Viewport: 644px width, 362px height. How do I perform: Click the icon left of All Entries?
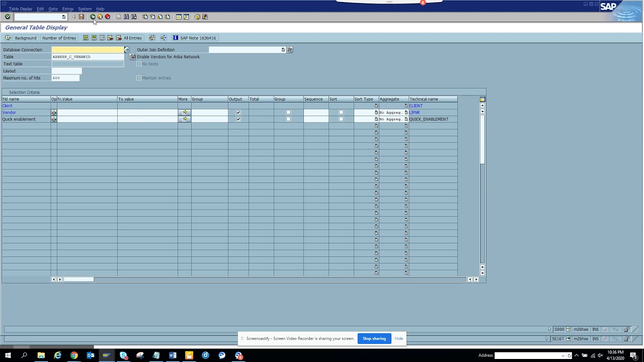[119, 38]
